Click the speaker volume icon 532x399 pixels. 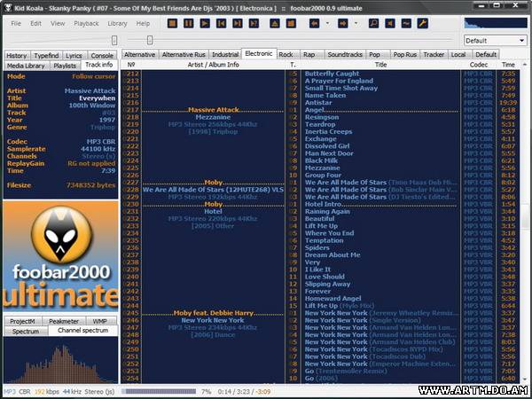390,23
